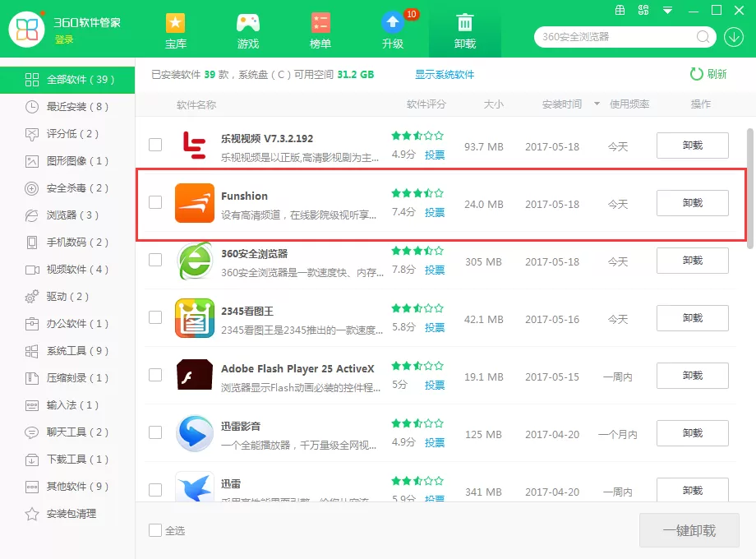Open 其他软件 (9) category
The height and width of the screenshot is (559, 756).
click(67, 486)
